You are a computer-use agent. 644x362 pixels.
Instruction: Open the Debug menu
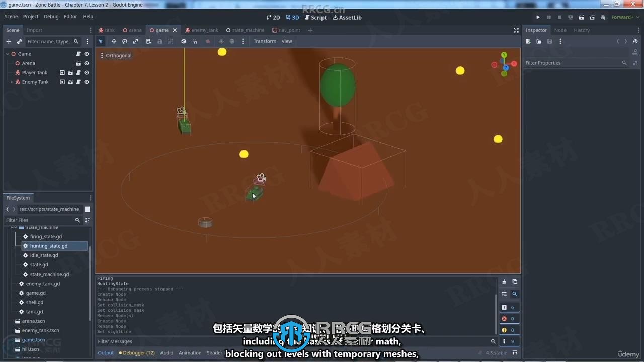[51, 17]
